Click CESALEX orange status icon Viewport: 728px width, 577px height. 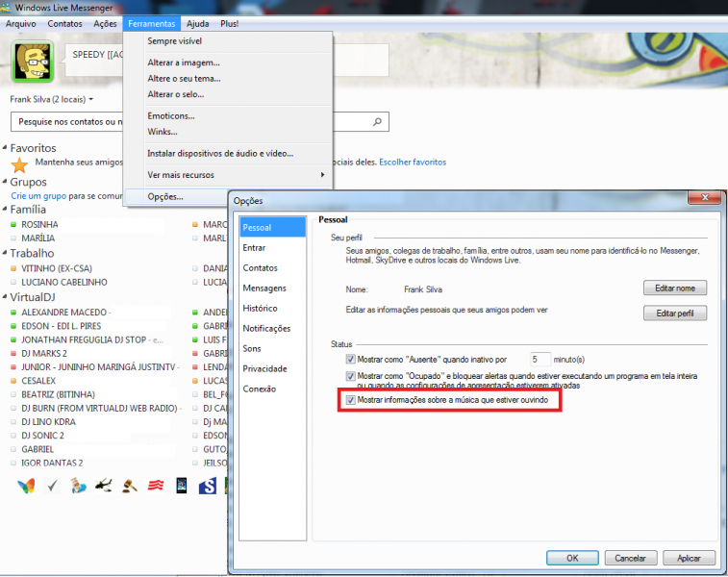[13, 381]
